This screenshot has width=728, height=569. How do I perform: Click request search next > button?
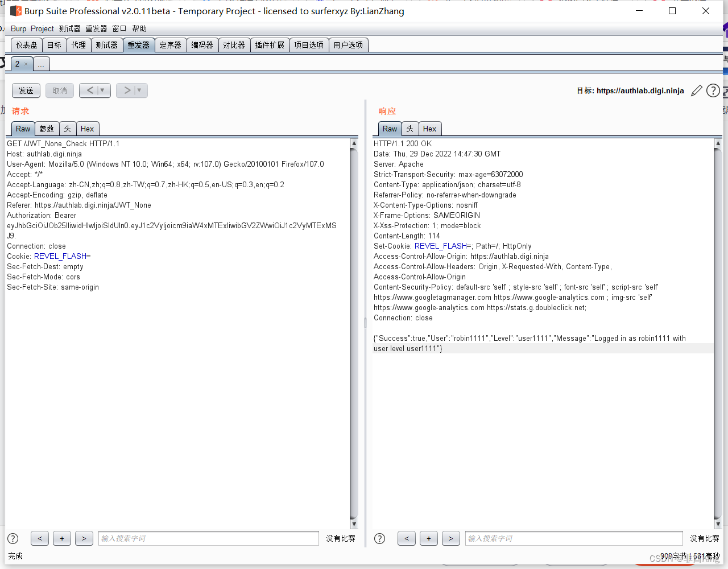[84, 538]
